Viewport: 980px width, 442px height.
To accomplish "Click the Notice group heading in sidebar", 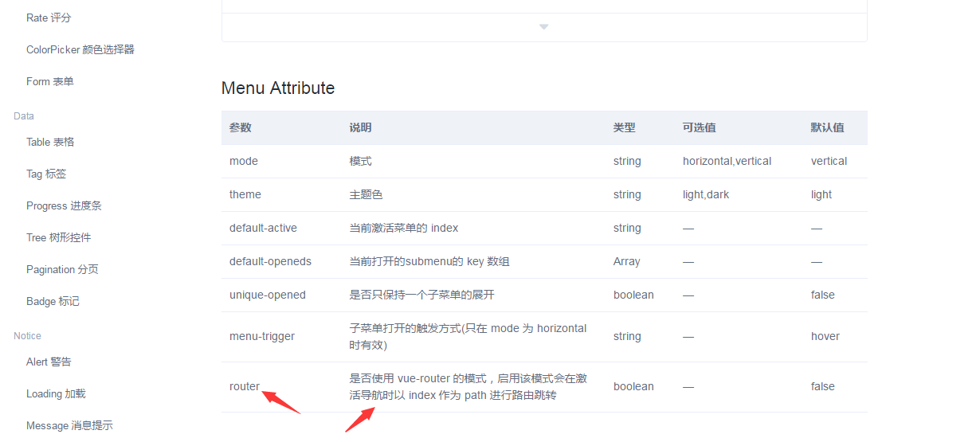I will tap(27, 336).
